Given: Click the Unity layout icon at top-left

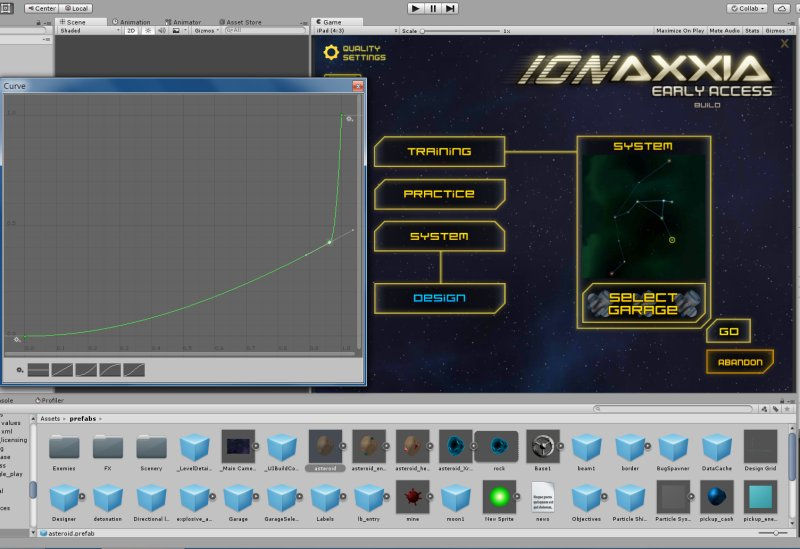Looking at the screenshot, I should pyautogui.click(x=6, y=8).
